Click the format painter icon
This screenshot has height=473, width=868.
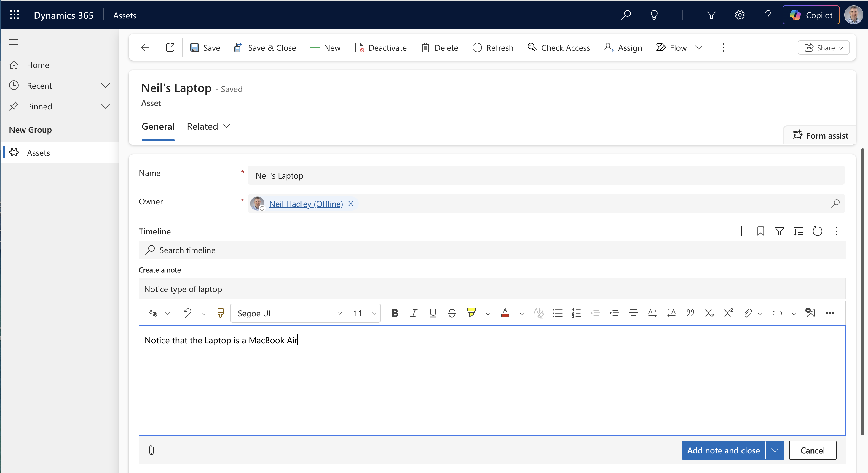(x=220, y=313)
